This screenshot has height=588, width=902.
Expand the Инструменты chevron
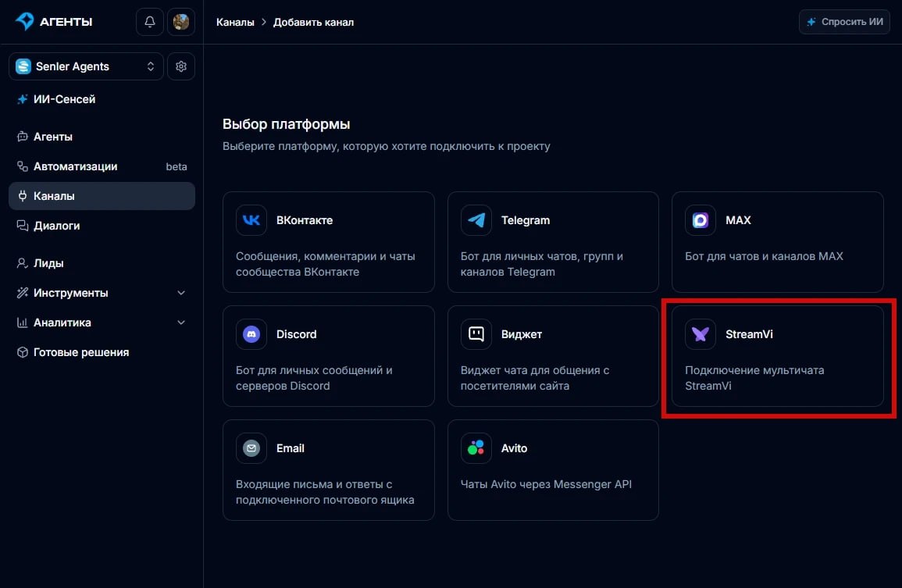[x=181, y=293]
